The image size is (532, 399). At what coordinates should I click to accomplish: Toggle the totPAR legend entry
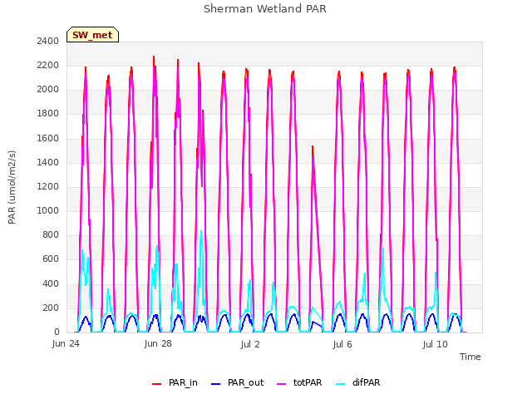click(299, 382)
